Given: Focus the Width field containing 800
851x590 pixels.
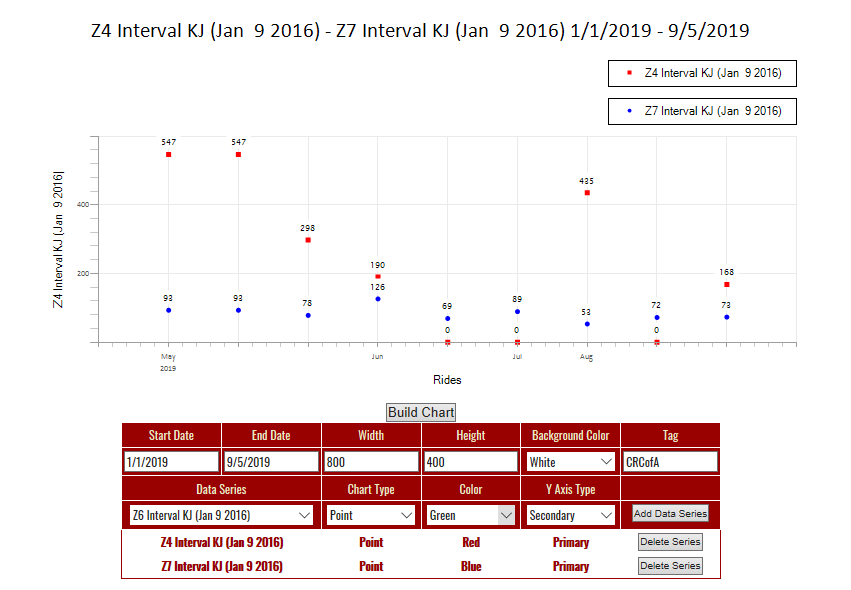Looking at the screenshot, I should [x=371, y=462].
